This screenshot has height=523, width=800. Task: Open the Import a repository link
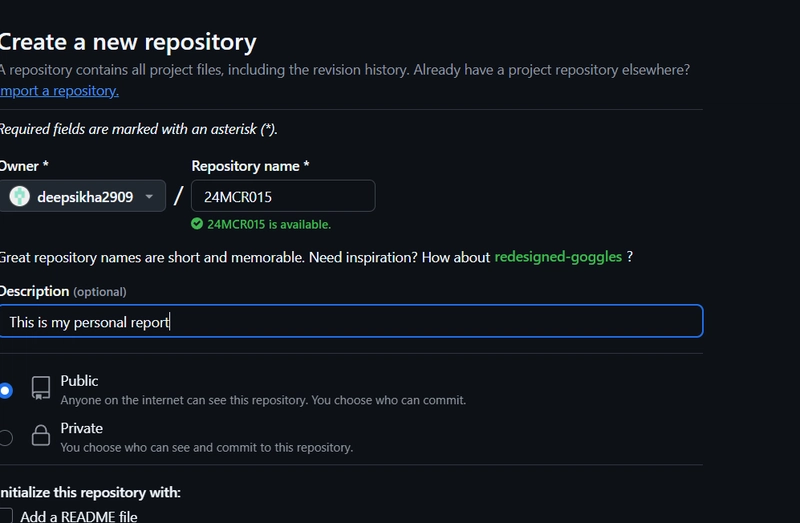(59, 91)
